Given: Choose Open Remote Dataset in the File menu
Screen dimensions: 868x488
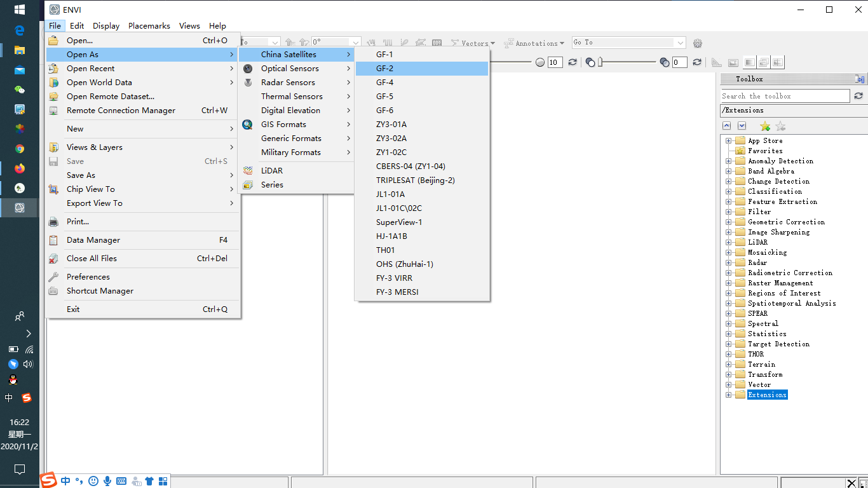Looking at the screenshot, I should click(142, 96).
